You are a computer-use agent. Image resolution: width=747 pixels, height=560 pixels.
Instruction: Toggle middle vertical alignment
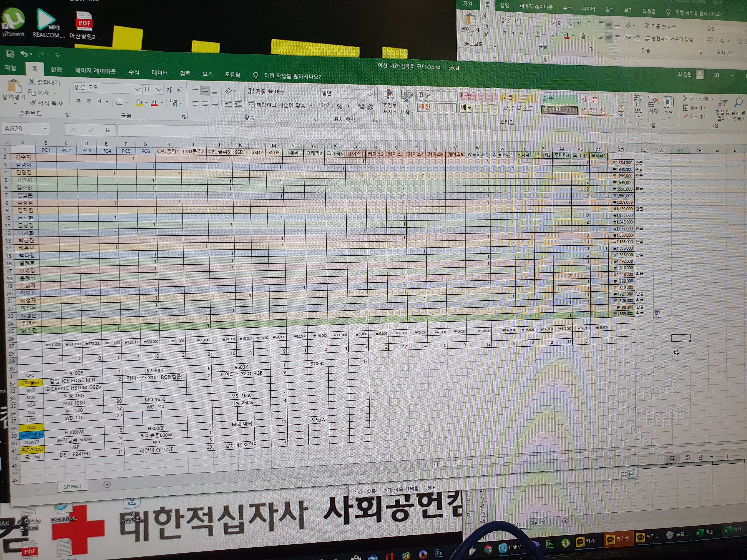(x=205, y=90)
